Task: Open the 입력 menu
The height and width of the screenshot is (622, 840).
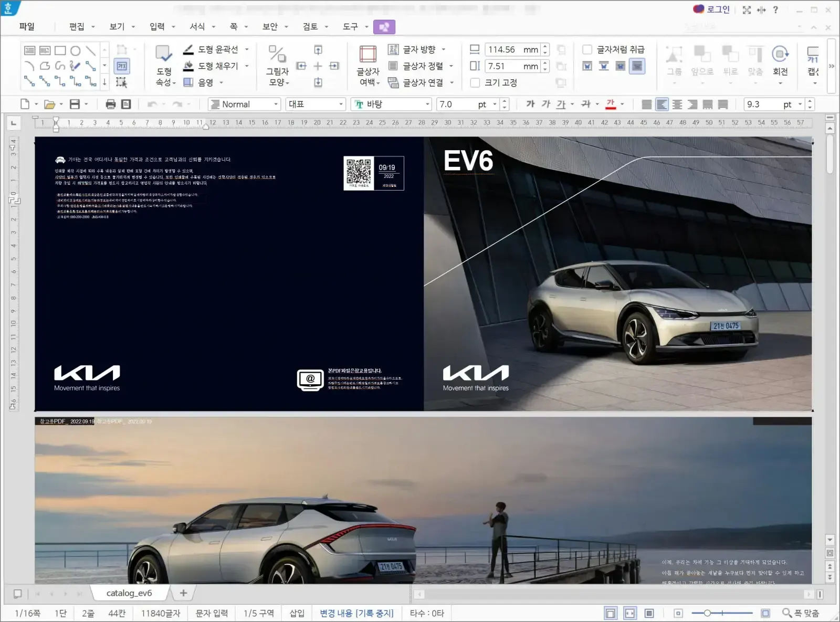Action: point(157,26)
